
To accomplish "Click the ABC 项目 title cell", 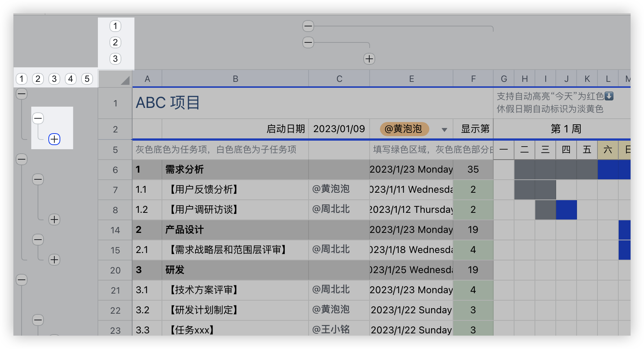I will pos(168,103).
